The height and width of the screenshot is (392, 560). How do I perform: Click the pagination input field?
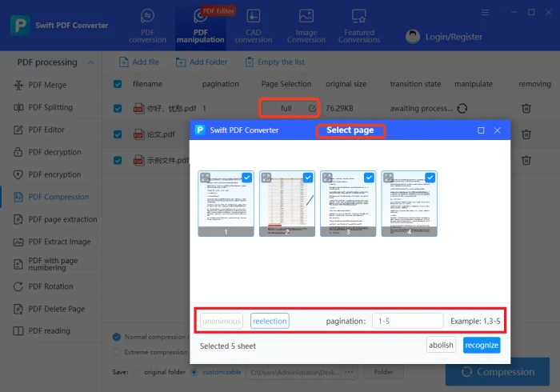[407, 321]
